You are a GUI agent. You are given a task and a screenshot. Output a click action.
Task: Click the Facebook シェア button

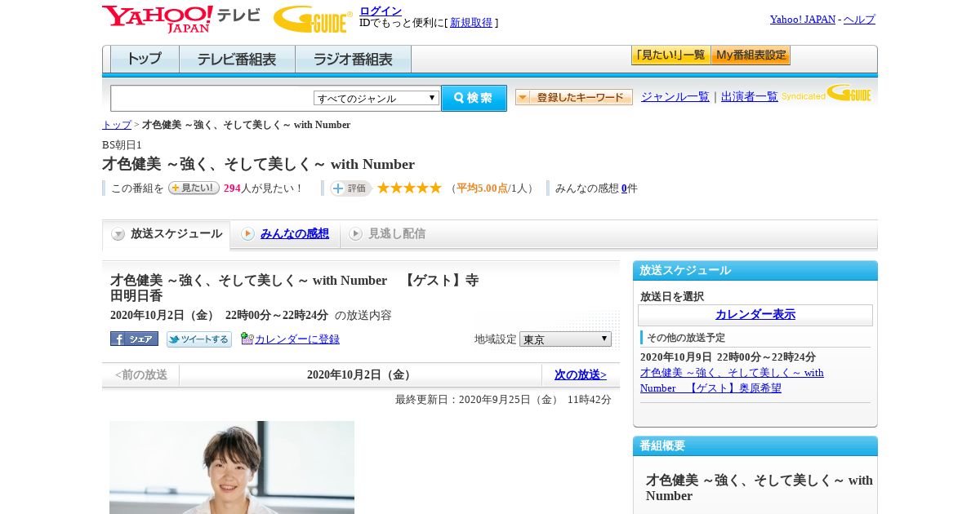[134, 339]
